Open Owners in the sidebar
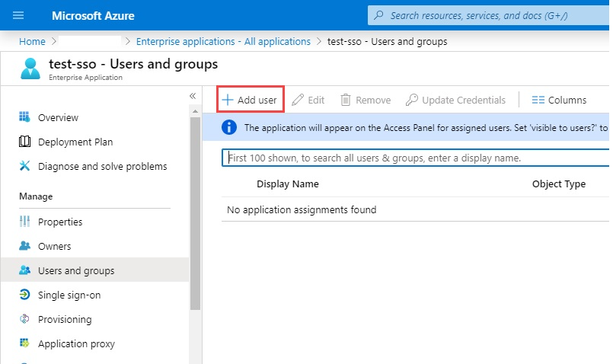 click(x=94, y=246)
